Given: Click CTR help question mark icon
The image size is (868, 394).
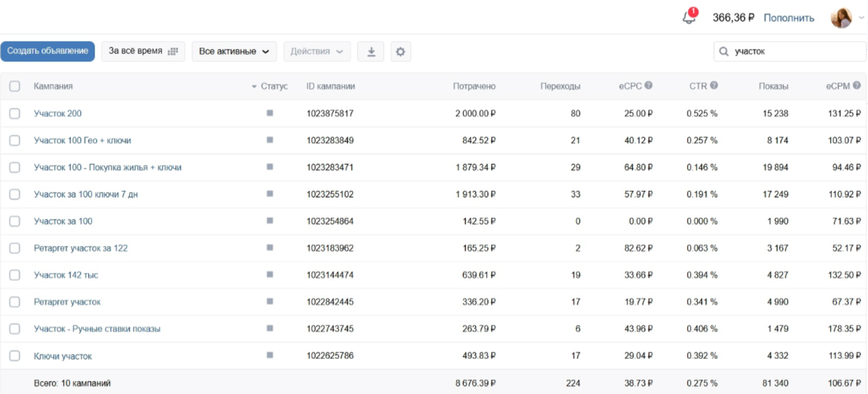Looking at the screenshot, I should pyautogui.click(x=714, y=85).
